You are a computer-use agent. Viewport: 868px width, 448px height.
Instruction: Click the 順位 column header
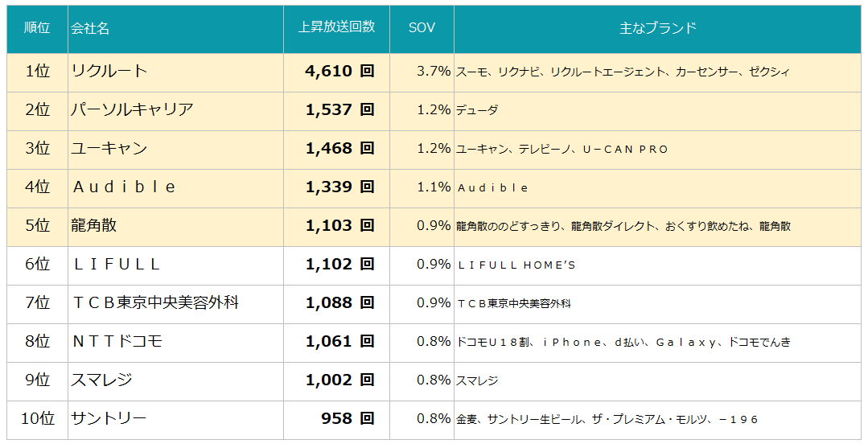37,28
